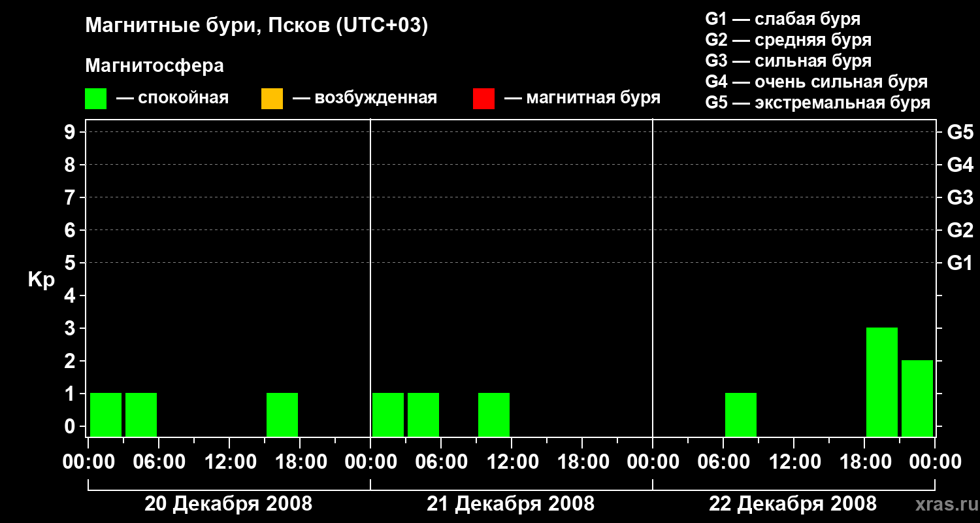
Task: Select the line G2 — средняя буря
Action: point(788,40)
